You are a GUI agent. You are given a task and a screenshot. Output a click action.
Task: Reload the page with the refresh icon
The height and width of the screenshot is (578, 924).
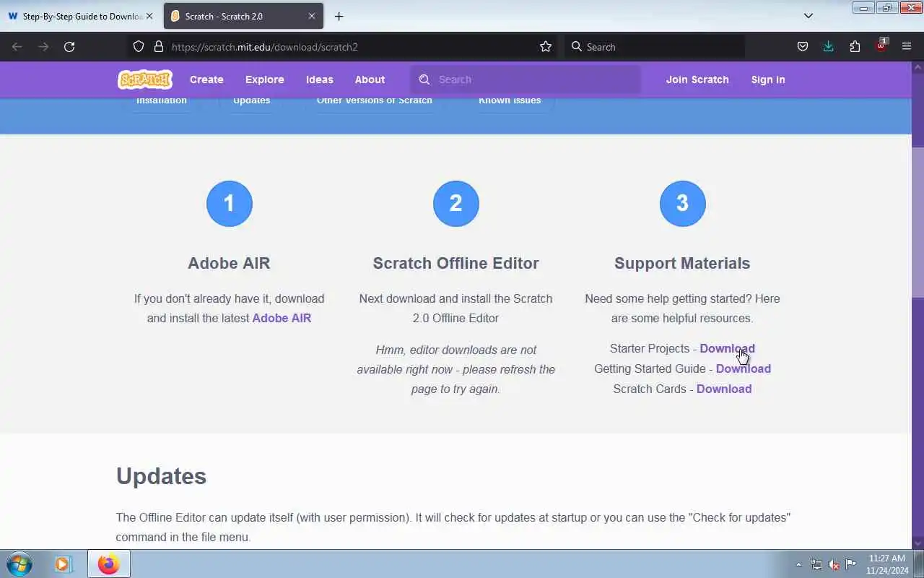point(69,47)
